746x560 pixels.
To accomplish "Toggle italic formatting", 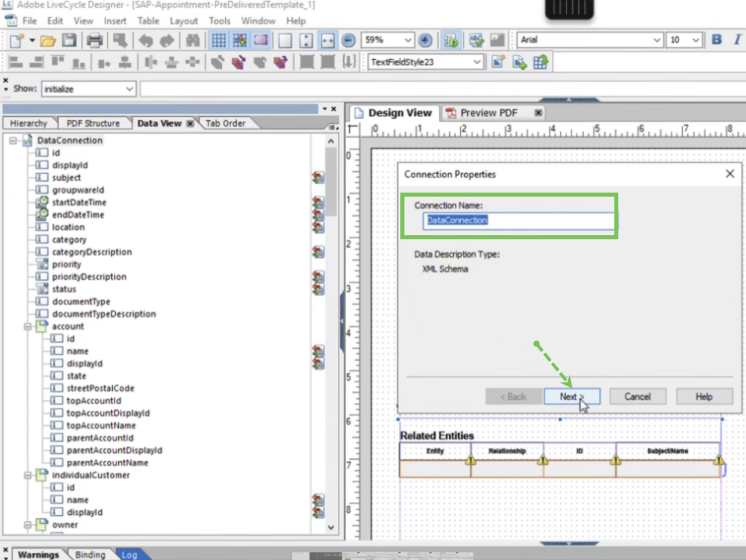I will (737, 40).
